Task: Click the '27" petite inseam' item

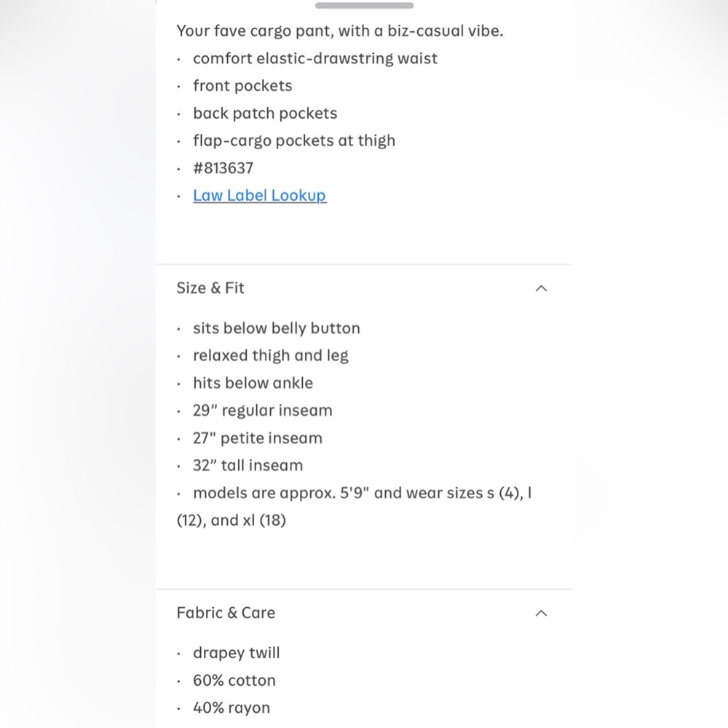Action: (x=257, y=438)
